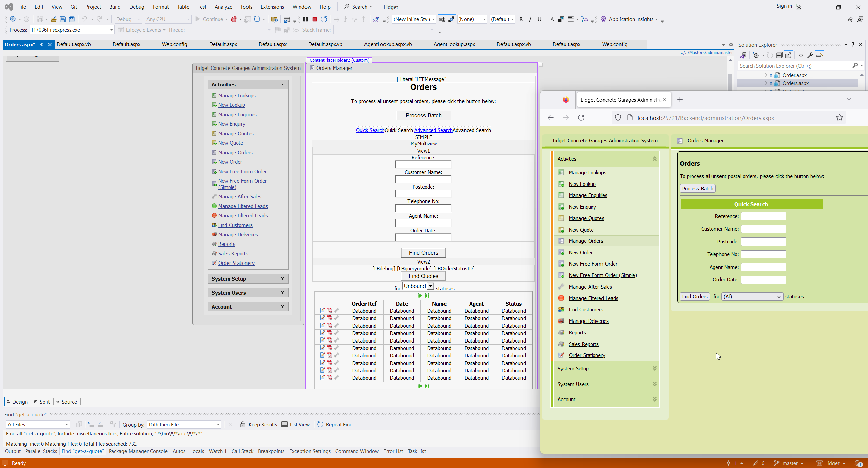The height and width of the screenshot is (468, 868).
Task: Click the Stop Debugging red square icon
Action: click(314, 19)
